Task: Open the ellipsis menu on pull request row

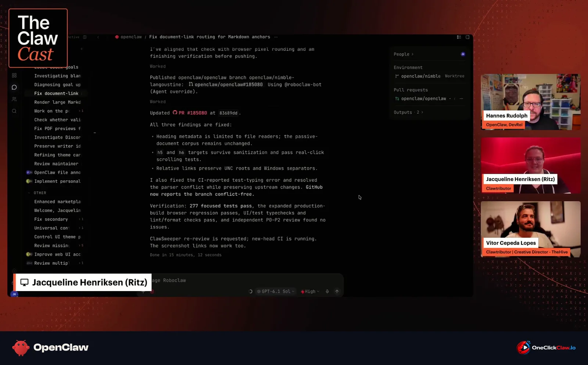Action: (x=461, y=99)
